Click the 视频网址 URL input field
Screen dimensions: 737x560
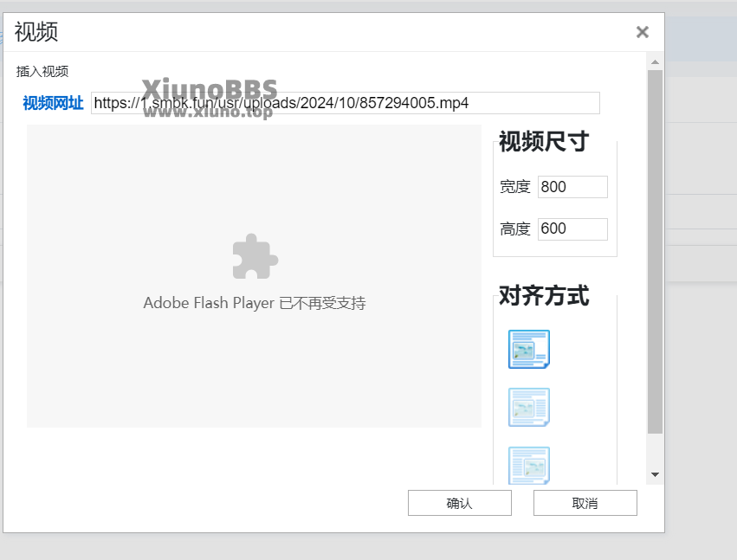(x=345, y=103)
